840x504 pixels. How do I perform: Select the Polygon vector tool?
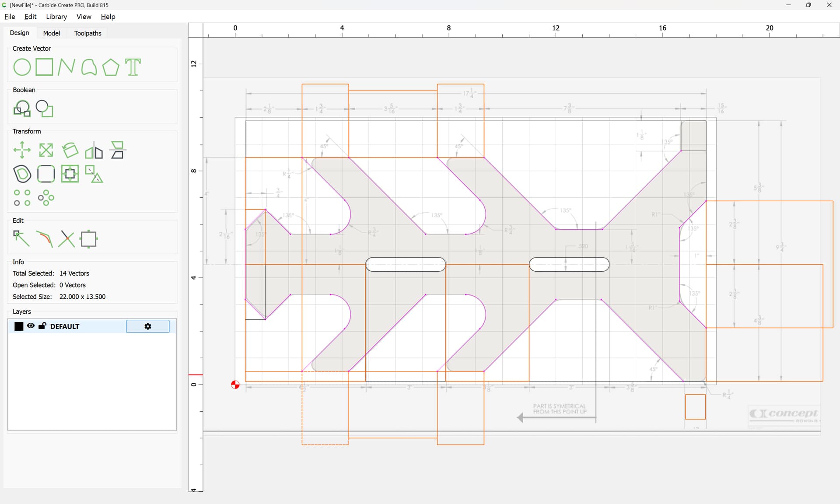tap(111, 67)
